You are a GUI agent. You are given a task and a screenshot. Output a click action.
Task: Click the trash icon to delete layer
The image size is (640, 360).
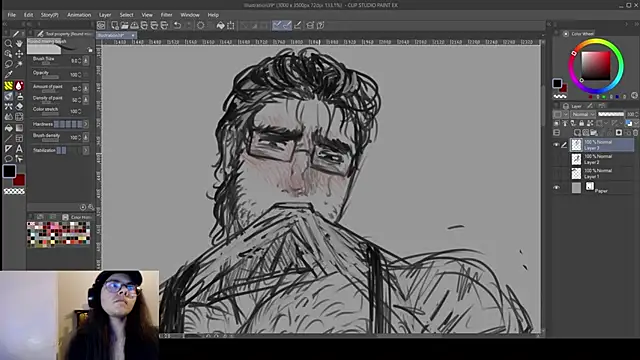tap(635, 133)
